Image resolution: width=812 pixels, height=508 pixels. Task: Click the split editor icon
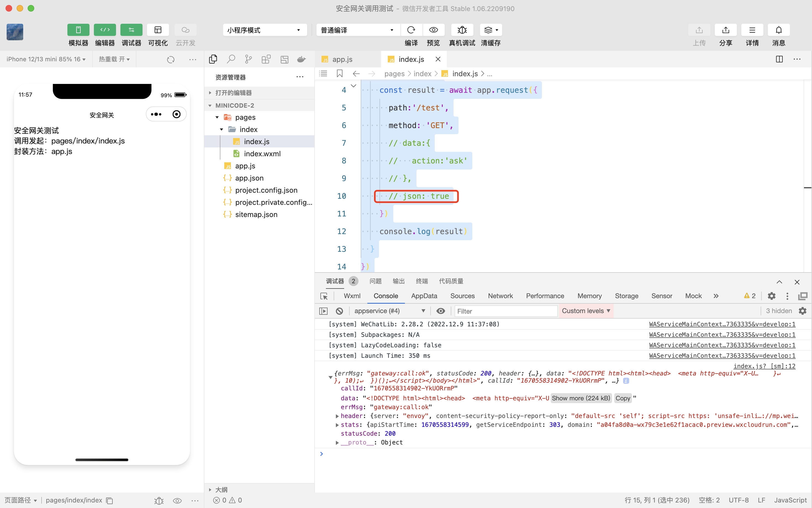click(x=779, y=59)
